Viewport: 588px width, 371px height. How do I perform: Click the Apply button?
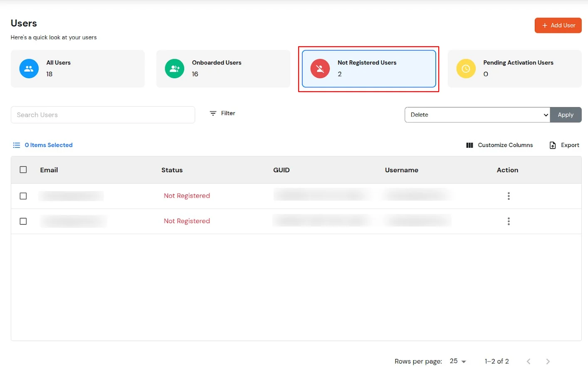(566, 115)
